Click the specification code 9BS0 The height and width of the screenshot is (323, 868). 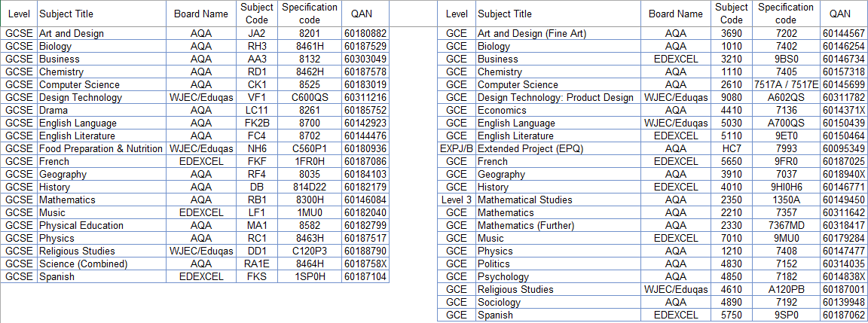(786, 59)
